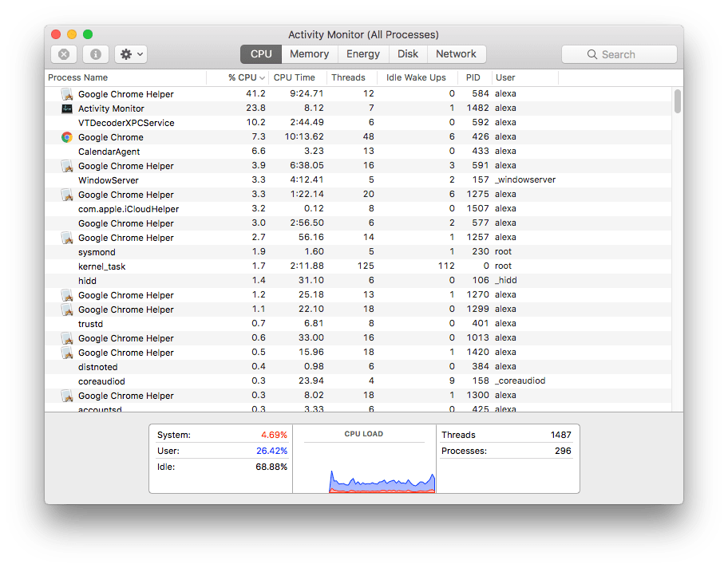Screen dimensions: 728x568
Task: Click icon of Chrome Helper PID 1300
Action: point(67,396)
